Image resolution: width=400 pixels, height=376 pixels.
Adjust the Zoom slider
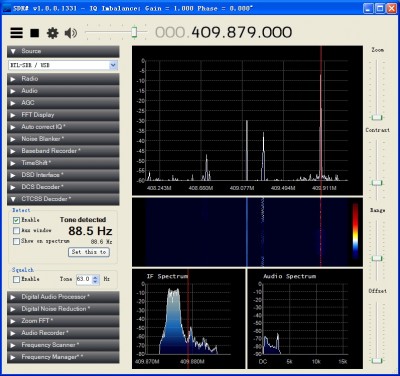click(377, 118)
